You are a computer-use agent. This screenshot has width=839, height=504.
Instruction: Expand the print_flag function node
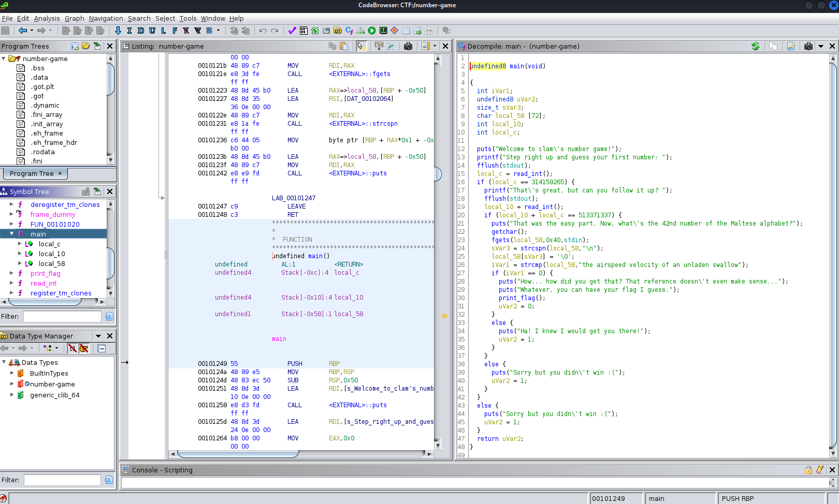coord(11,273)
